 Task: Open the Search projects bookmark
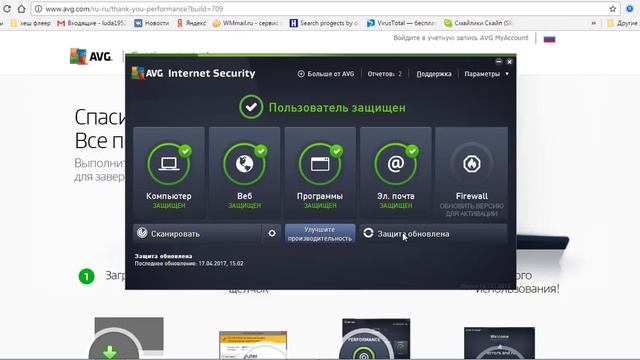[324, 23]
